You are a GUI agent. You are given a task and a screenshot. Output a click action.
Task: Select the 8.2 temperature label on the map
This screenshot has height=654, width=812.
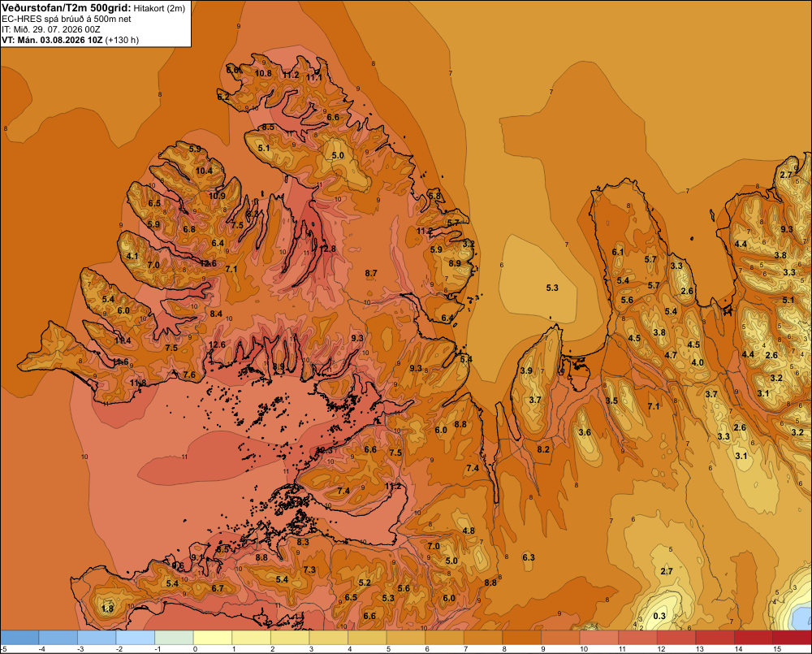(542, 448)
